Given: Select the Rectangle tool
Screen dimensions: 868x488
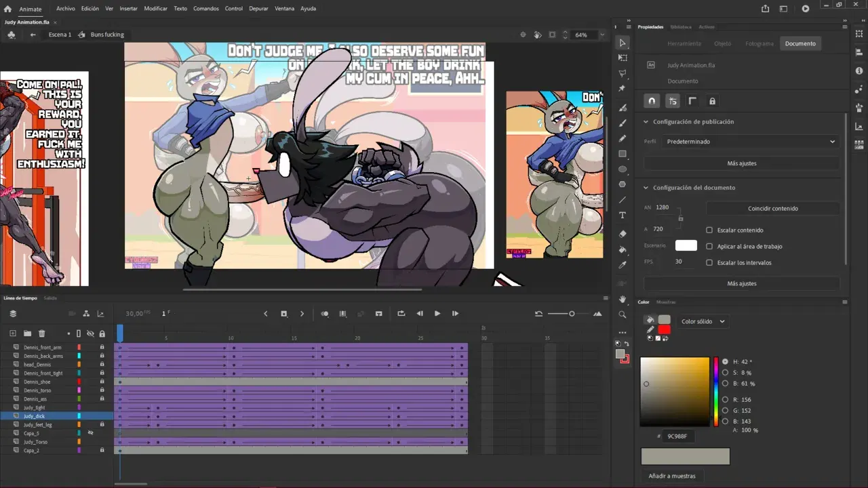Looking at the screenshot, I should pos(623,154).
